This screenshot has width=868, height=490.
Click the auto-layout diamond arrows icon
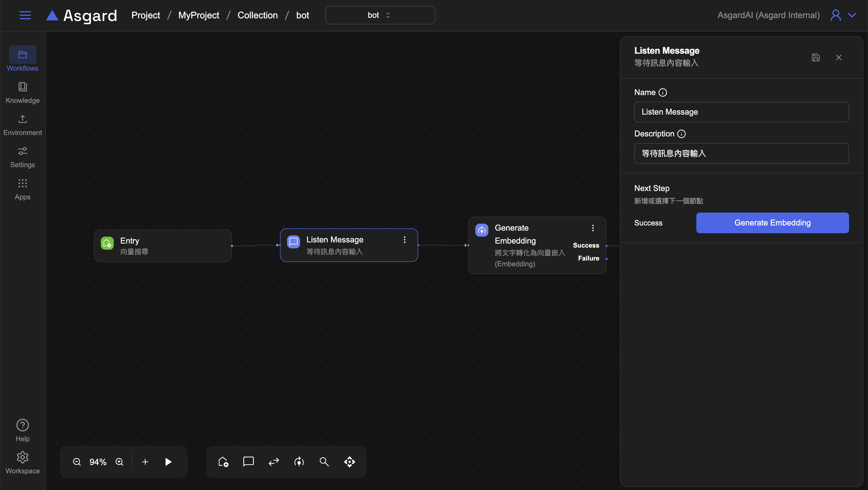pos(349,462)
